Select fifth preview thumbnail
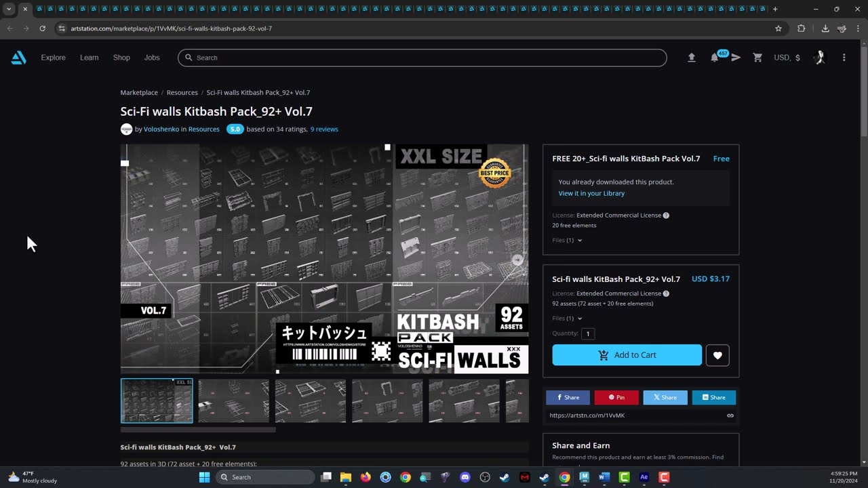The height and width of the screenshot is (488, 868). pyautogui.click(x=464, y=401)
